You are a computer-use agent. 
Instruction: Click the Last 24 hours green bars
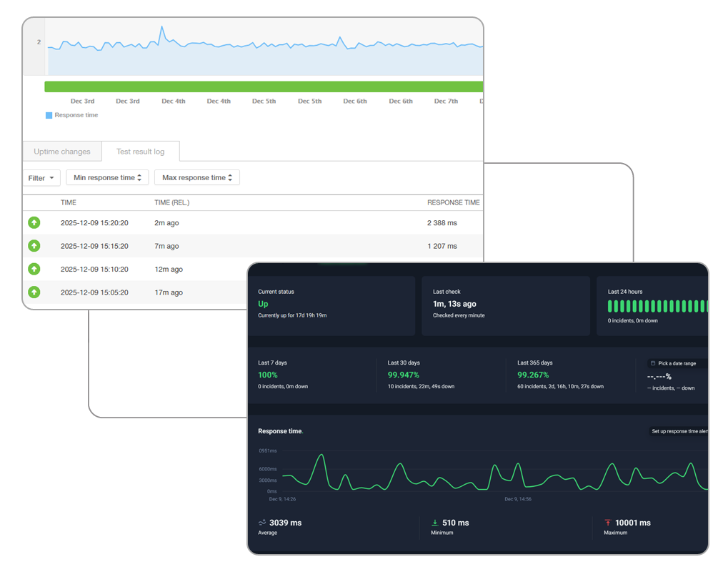658,306
